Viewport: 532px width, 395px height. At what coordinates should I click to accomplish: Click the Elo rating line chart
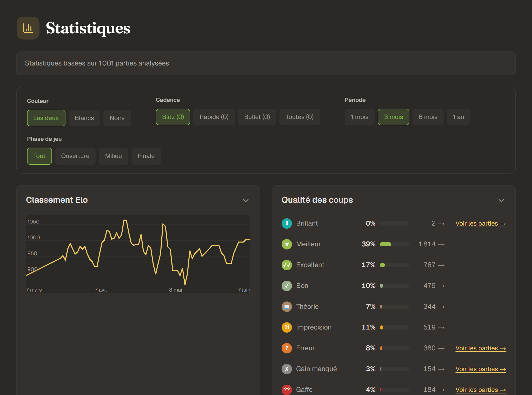pos(138,254)
